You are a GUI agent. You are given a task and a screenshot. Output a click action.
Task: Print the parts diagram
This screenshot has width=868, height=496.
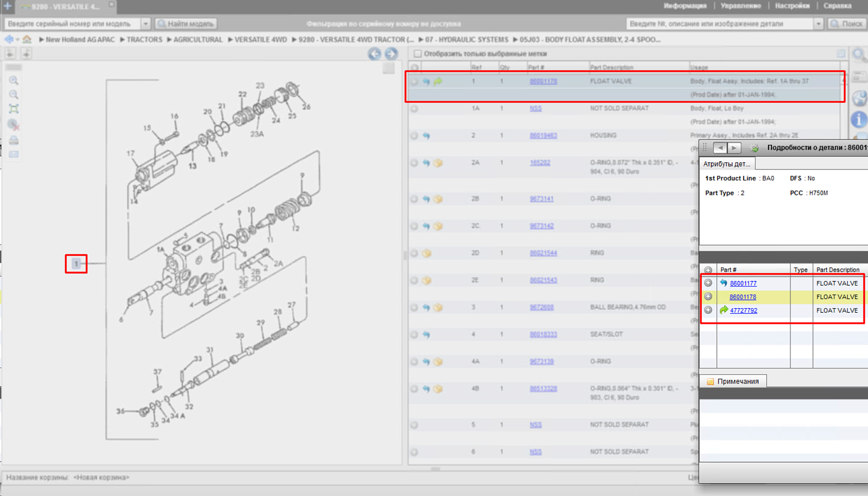(x=13, y=140)
